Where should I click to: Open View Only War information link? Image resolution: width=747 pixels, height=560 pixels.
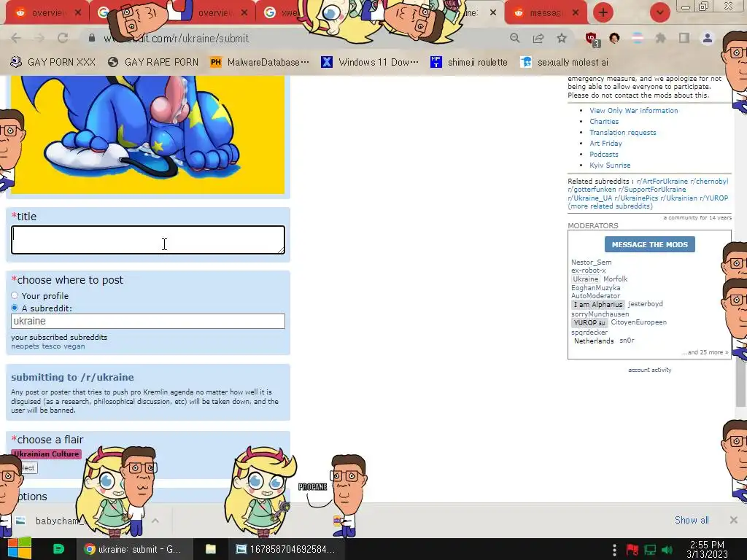click(x=634, y=111)
